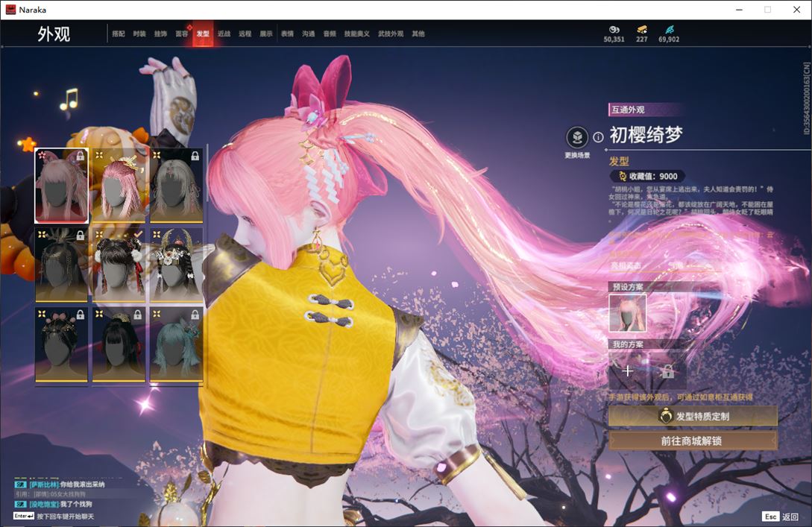
Task: Go to the 音频 tab
Action: pos(330,34)
